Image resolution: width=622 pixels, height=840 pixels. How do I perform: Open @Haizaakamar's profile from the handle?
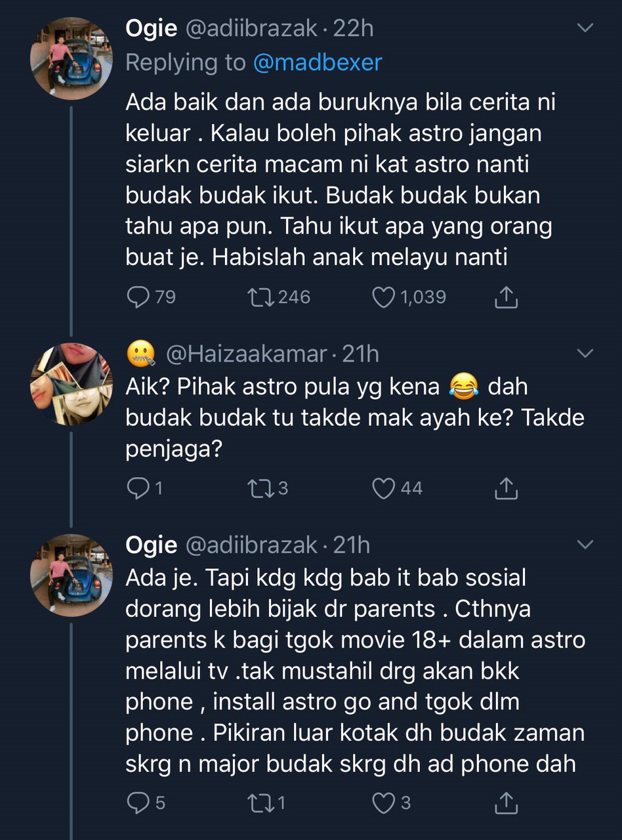(x=246, y=354)
